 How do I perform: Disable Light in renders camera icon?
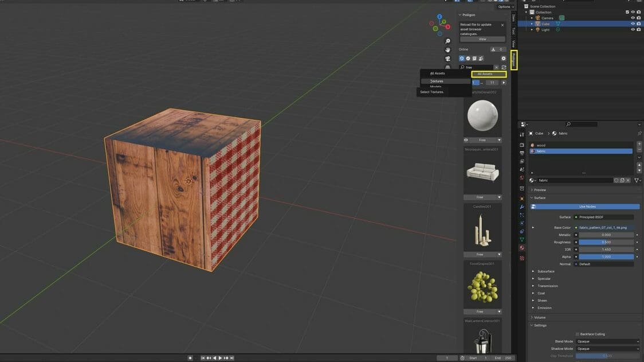tap(638, 30)
